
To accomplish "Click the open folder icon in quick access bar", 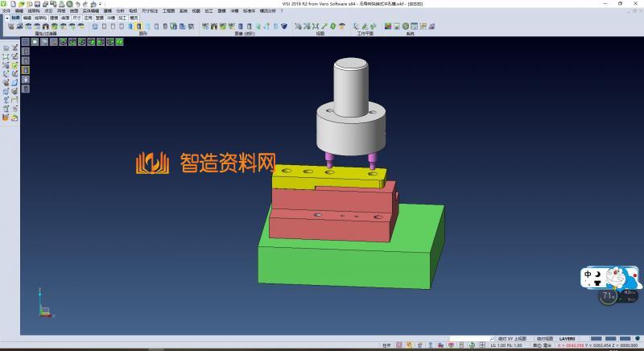I will point(22,4).
